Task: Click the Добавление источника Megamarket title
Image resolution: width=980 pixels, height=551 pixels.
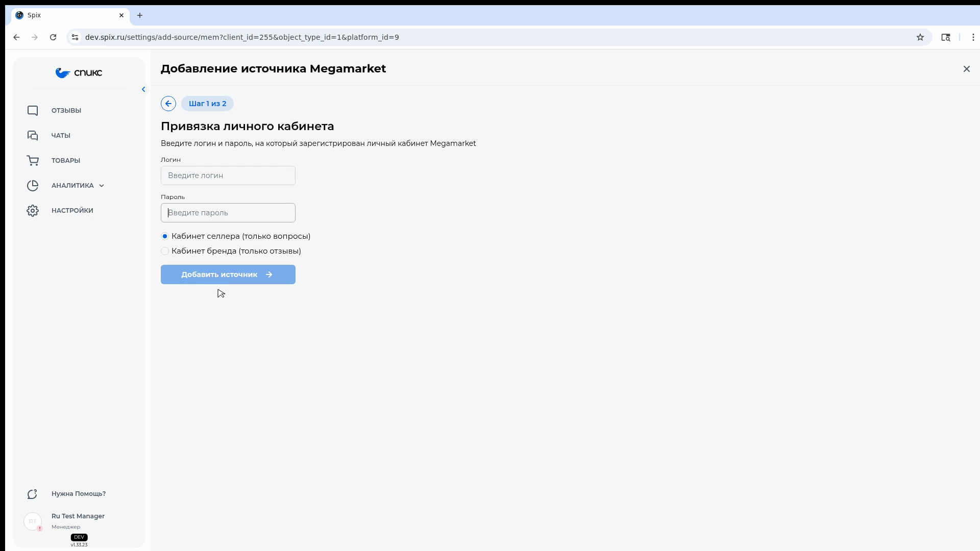Action: (274, 69)
